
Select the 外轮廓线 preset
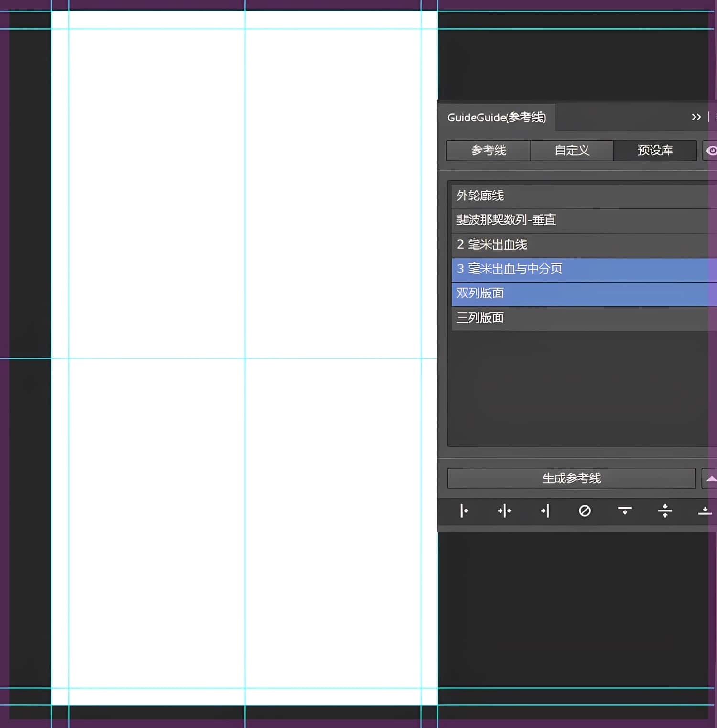point(584,196)
